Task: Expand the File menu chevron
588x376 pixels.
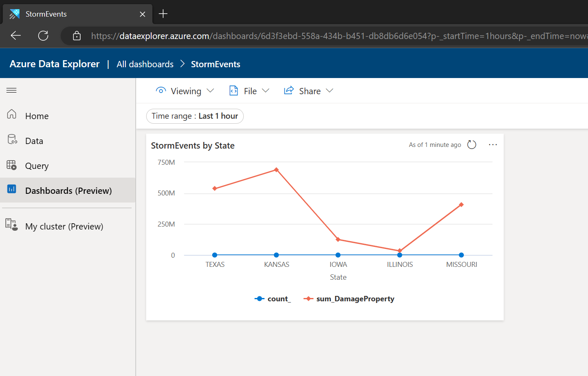Action: pos(266,90)
